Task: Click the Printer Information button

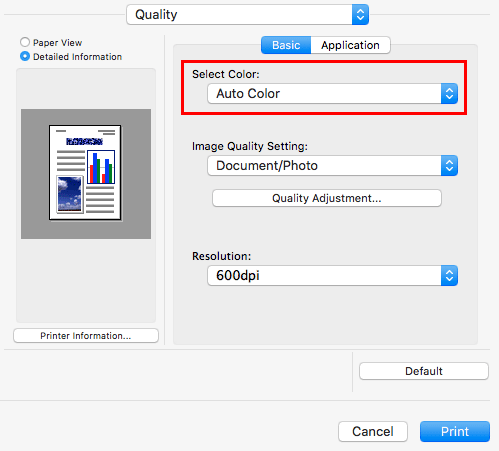Action: pos(86,336)
